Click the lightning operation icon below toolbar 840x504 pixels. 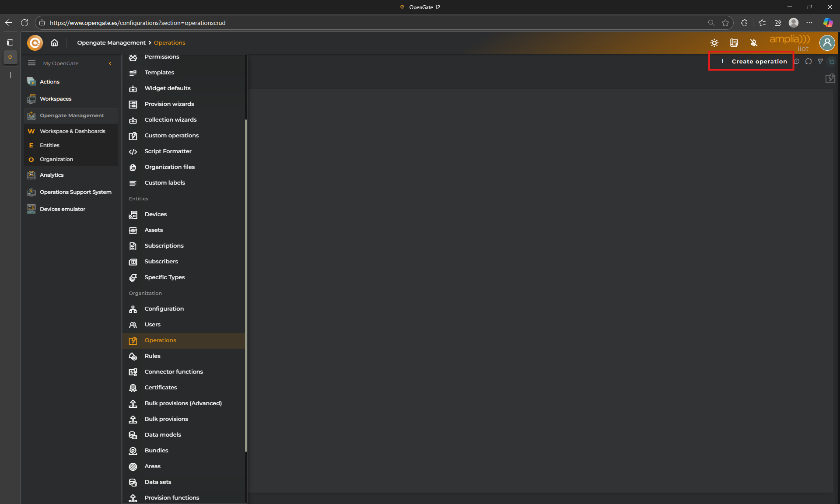[830, 79]
